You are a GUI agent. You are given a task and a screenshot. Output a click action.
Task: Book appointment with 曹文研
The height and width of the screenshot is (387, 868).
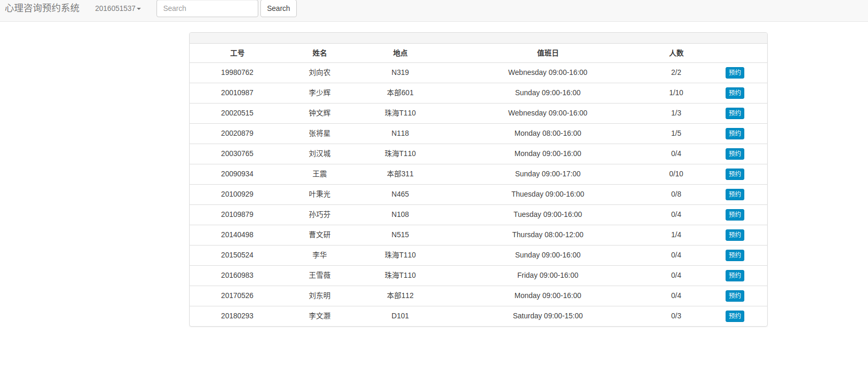point(735,235)
